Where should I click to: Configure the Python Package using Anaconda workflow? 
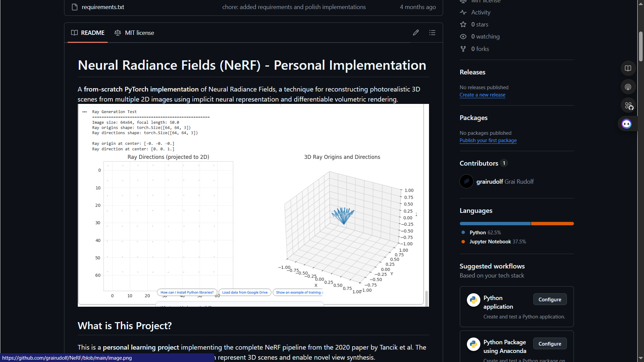pos(550,344)
